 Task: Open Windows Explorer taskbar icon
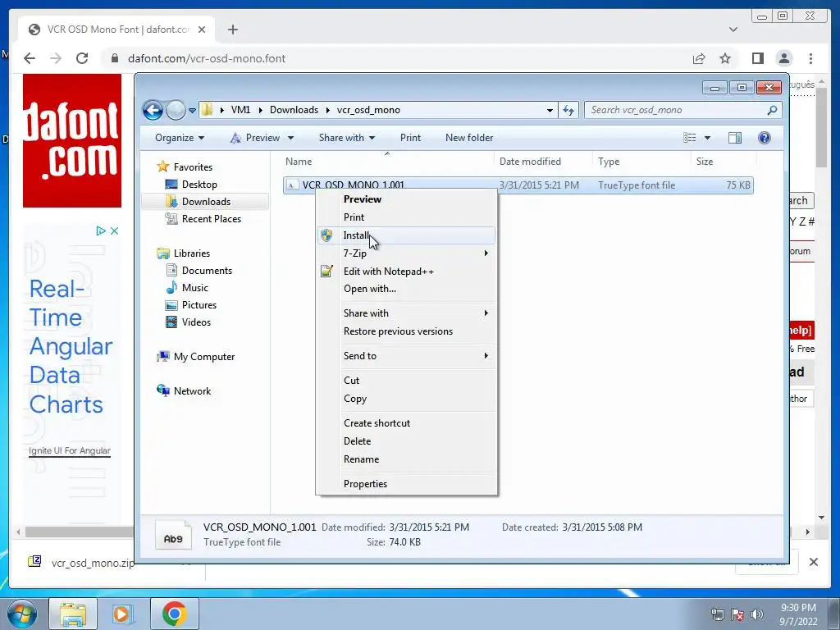73,614
